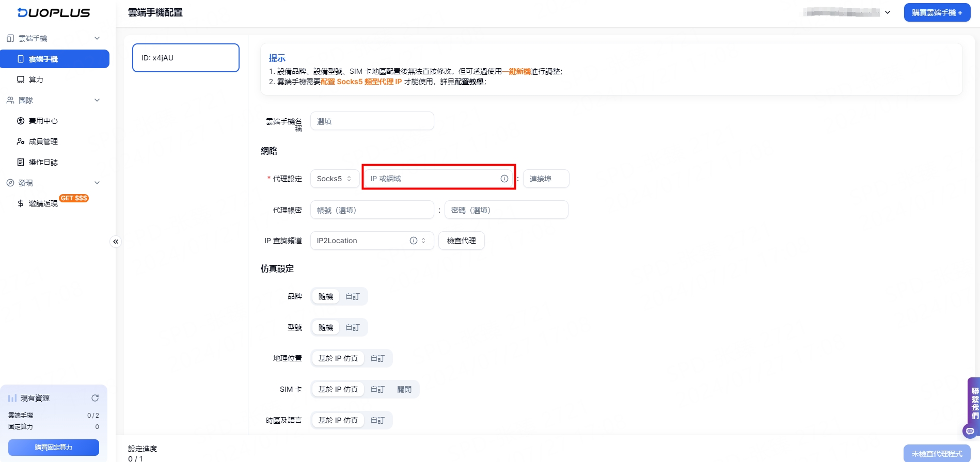This screenshot has width=980, height=462.
Task: Click info icon in IP or domain field
Action: [504, 179]
